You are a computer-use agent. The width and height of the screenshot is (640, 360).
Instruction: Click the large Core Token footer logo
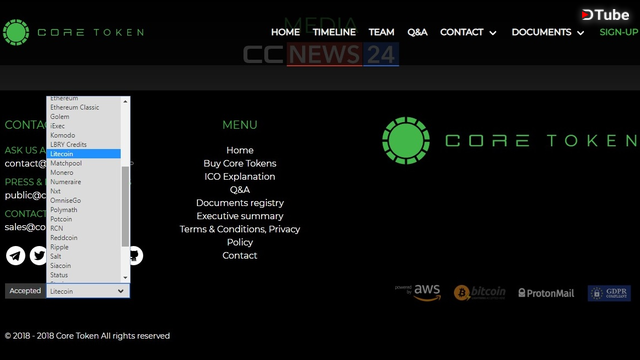tap(510, 141)
